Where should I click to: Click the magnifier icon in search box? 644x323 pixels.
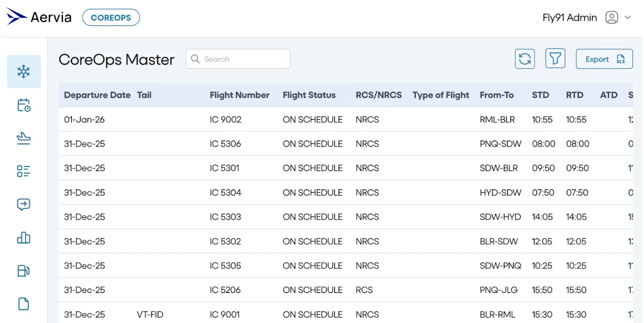coord(195,59)
